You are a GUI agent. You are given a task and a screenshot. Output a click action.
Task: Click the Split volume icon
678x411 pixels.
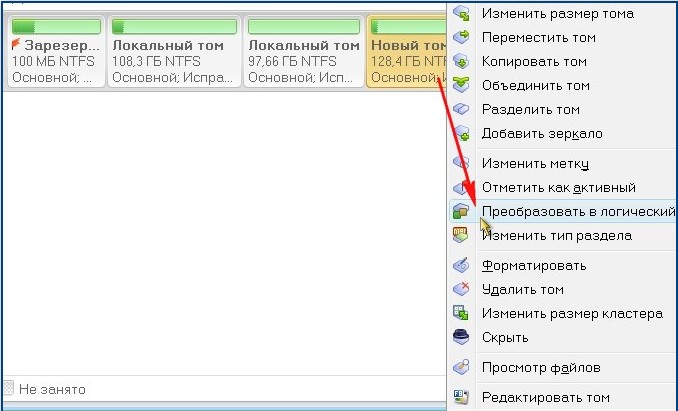(x=461, y=109)
